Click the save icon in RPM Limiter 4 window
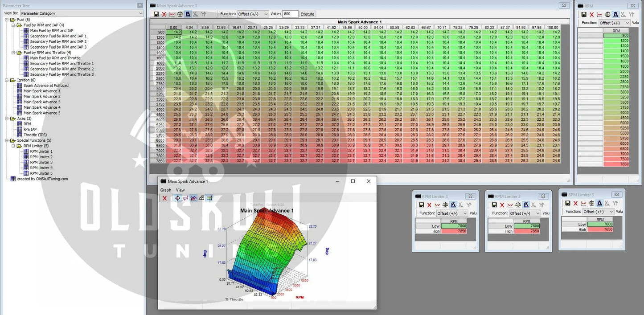 [421, 205]
